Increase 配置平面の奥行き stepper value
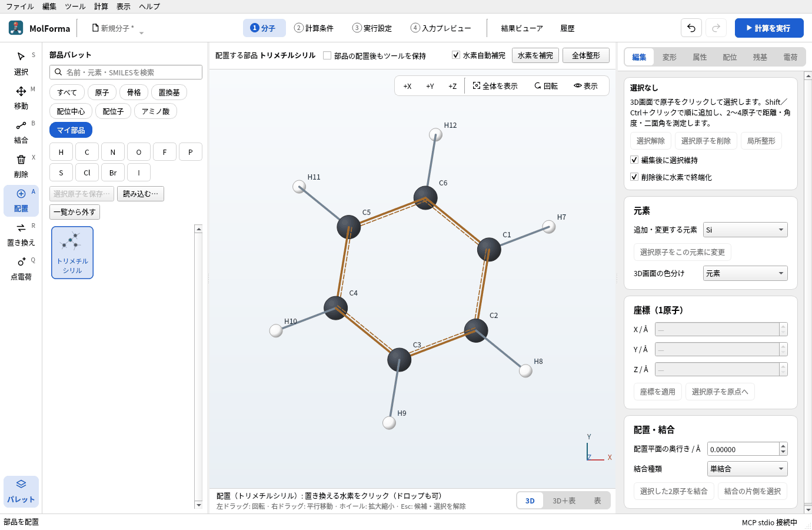This screenshot has height=530, width=812. click(783, 446)
